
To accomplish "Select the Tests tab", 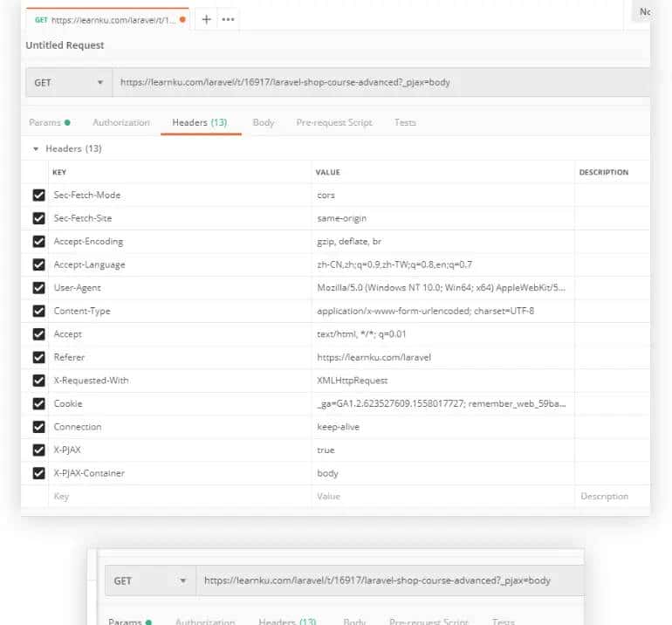I will click(x=405, y=123).
